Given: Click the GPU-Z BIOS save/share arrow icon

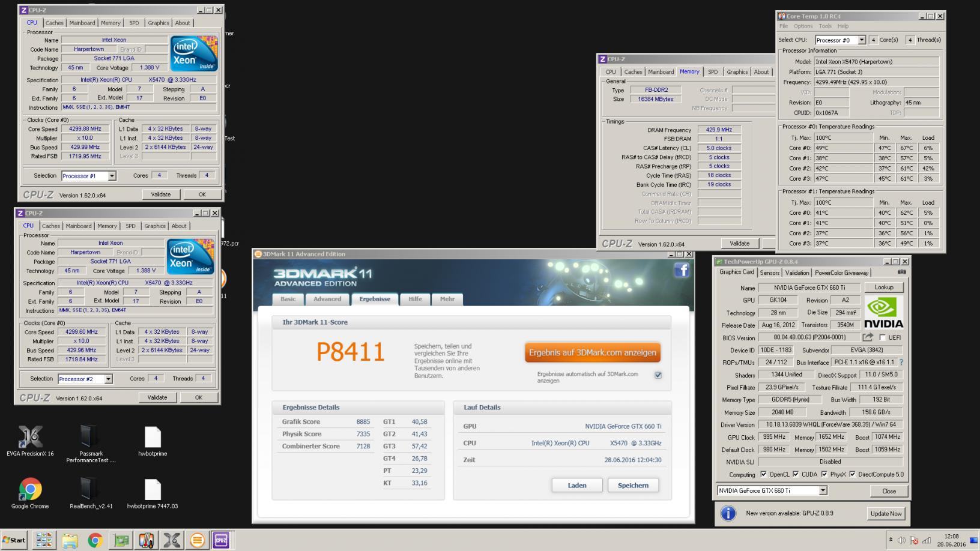Looking at the screenshot, I should click(x=868, y=337).
